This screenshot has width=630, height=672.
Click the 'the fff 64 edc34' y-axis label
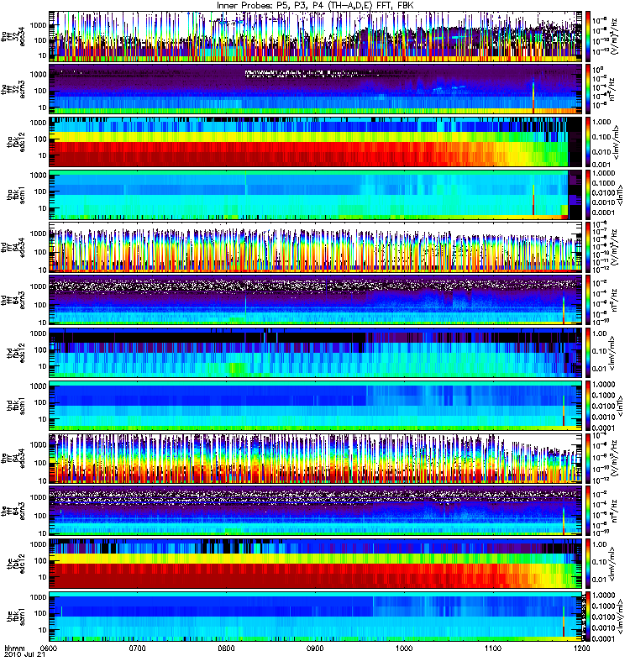[13, 458]
